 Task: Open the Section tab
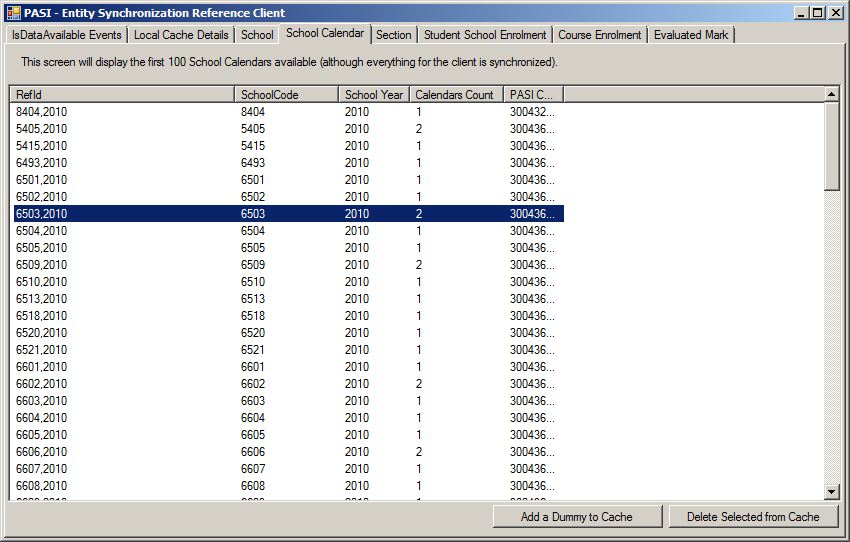click(x=393, y=35)
